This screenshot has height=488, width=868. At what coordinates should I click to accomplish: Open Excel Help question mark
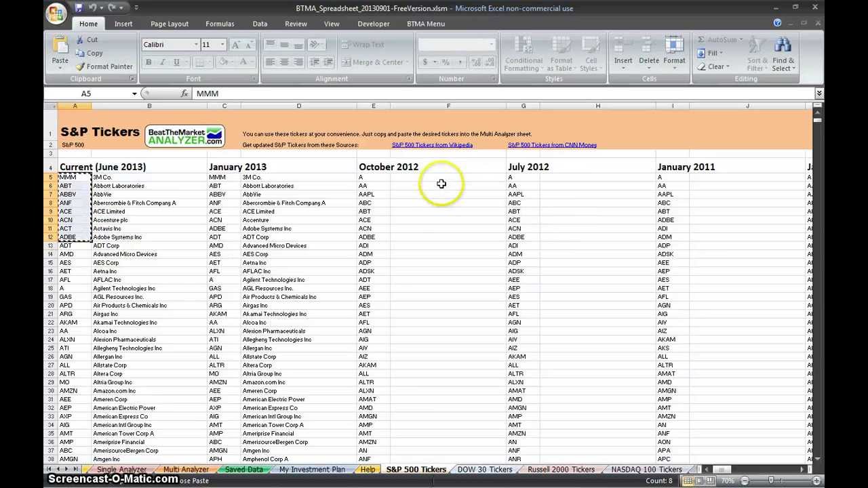tap(777, 24)
